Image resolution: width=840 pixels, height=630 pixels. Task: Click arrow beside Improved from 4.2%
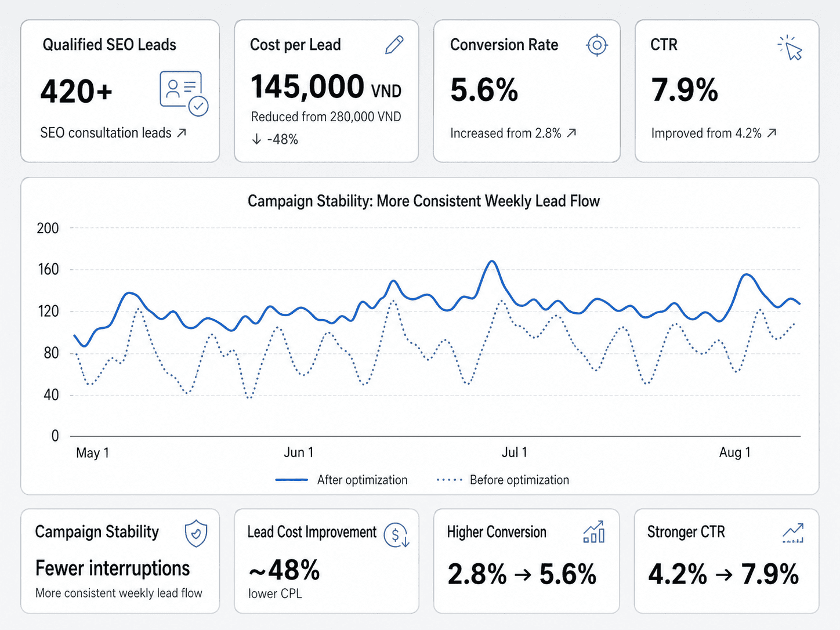[x=772, y=133]
